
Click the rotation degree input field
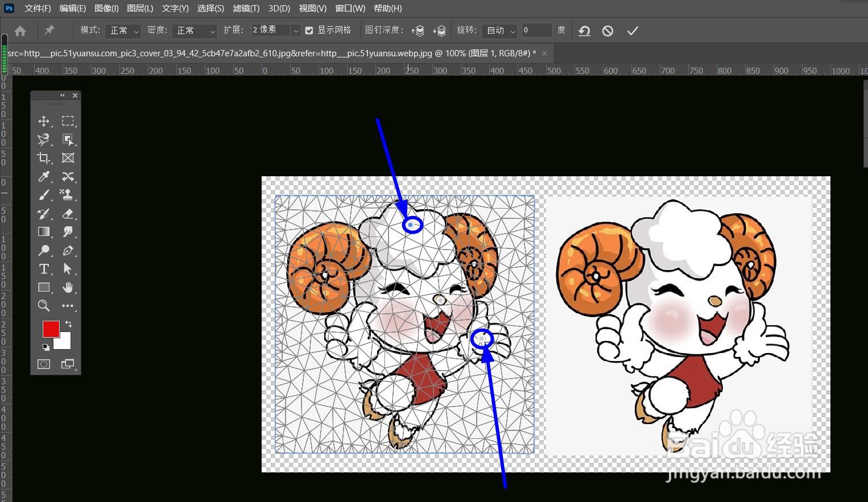point(537,30)
